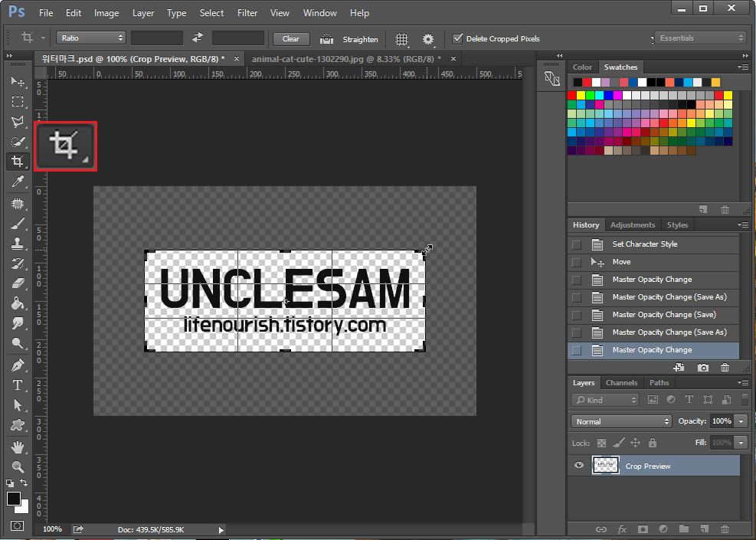Screen dimensions: 756x540
Task: Select the Crop tool in toolbox
Action: 18,161
